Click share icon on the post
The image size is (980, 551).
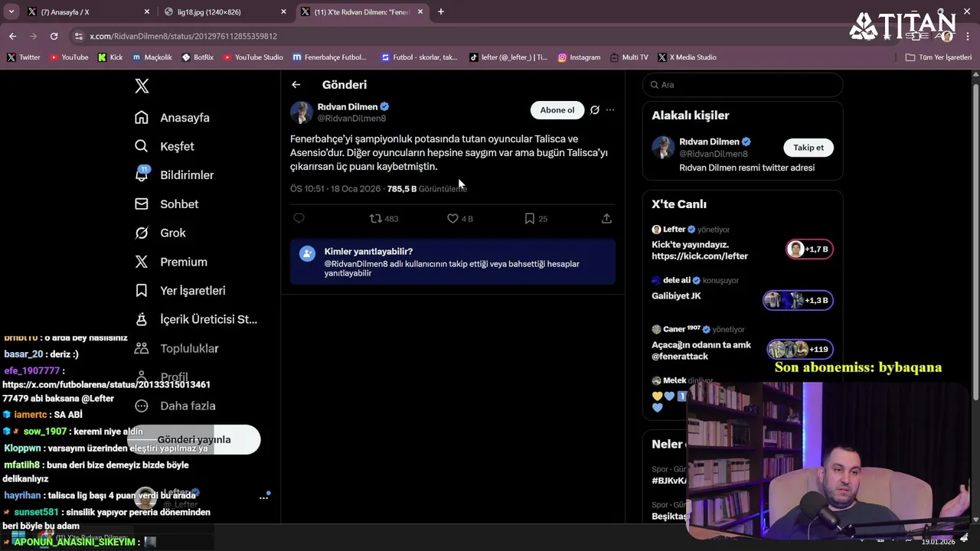click(606, 219)
